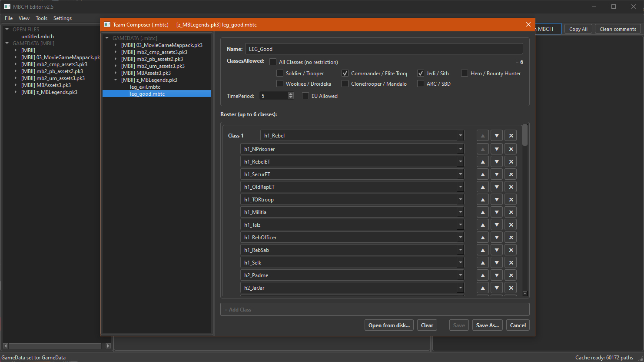Move h1_RebSab entry down
Image resolution: width=644 pixels, height=362 pixels.
coord(497,250)
